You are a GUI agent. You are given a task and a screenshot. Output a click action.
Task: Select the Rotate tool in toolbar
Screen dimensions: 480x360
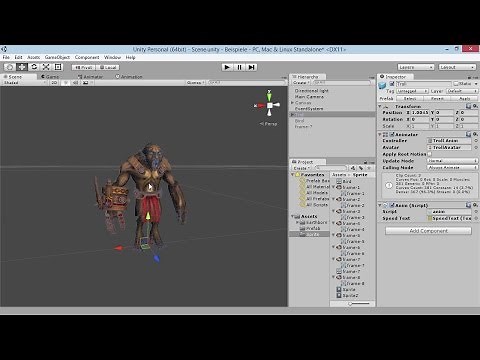point(34,67)
